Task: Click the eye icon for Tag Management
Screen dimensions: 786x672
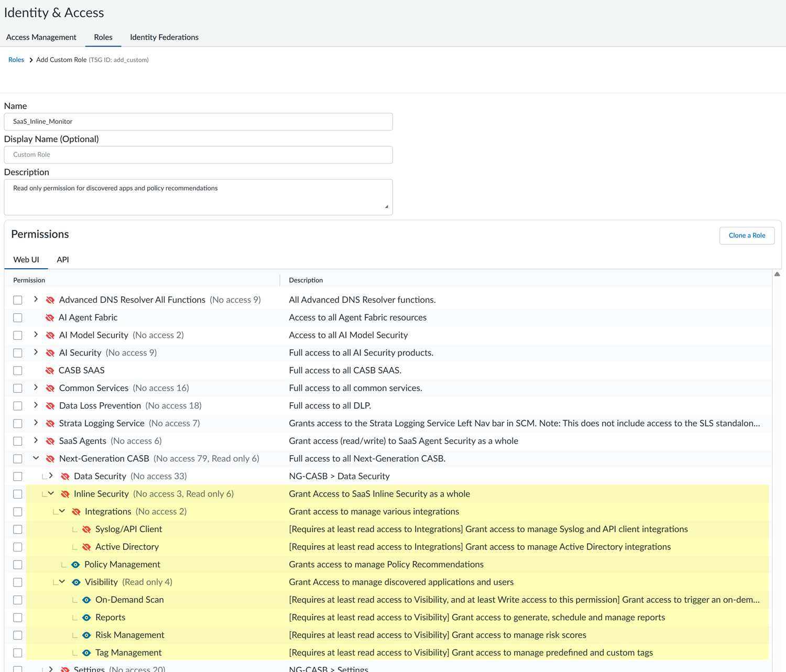Action: (x=86, y=653)
